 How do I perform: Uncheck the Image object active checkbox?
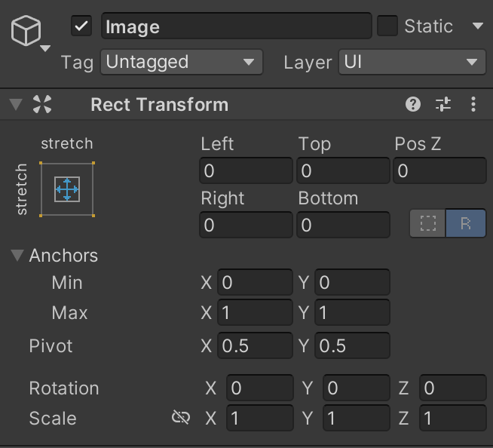pos(81,26)
